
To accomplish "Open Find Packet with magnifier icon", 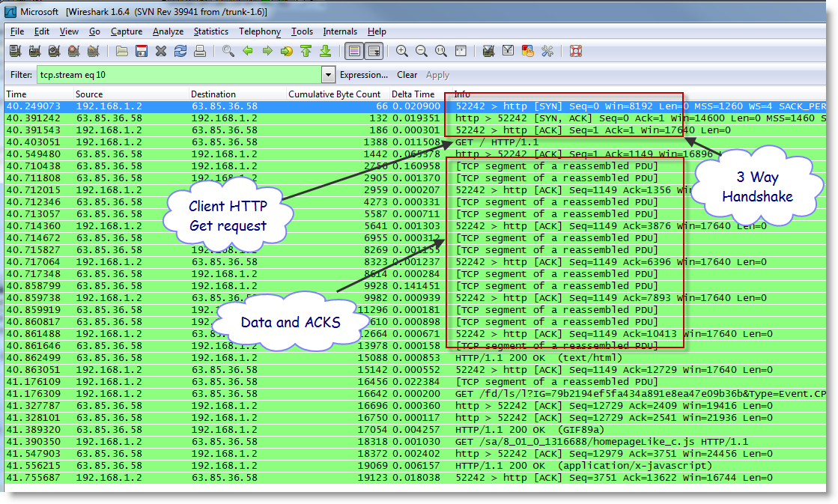I will click(228, 52).
